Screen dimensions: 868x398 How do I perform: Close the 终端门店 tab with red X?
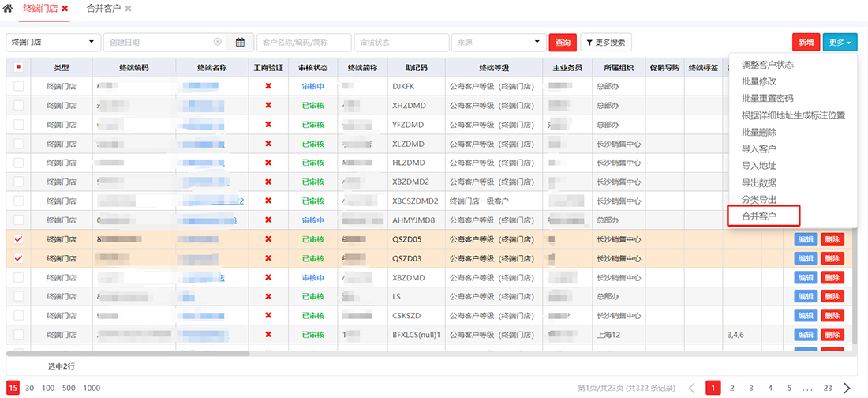tap(65, 8)
